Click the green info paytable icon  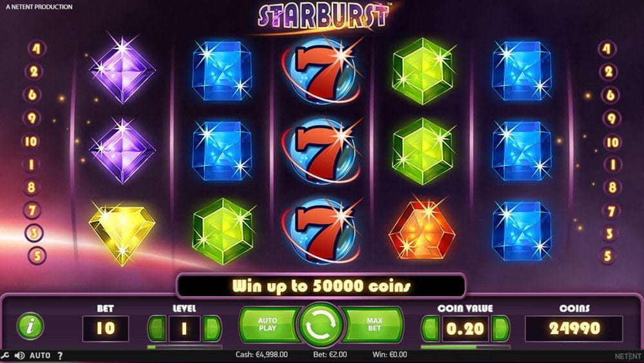pos(30,327)
